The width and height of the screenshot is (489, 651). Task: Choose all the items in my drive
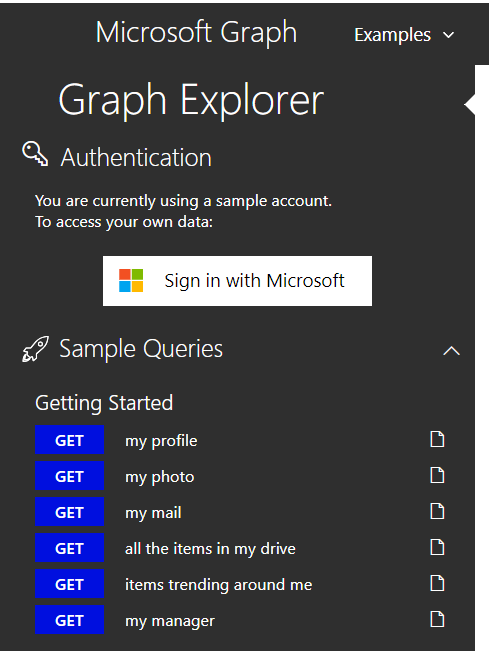point(210,549)
